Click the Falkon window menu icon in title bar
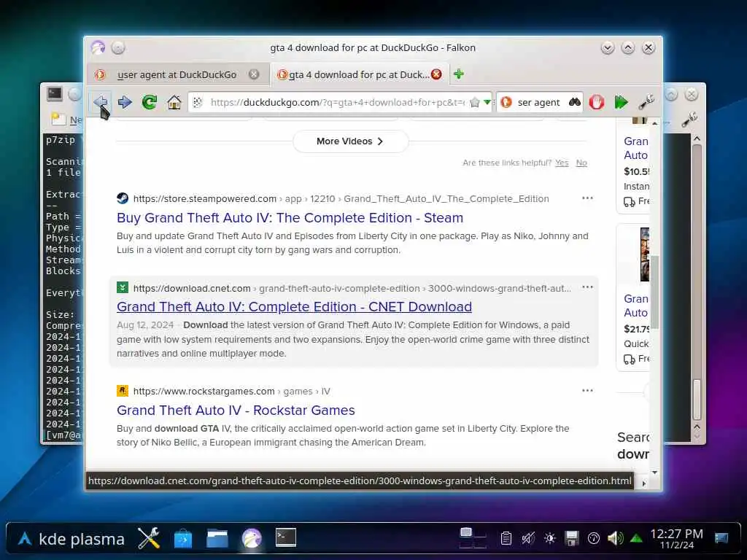This screenshot has width=747, height=560. tap(98, 47)
